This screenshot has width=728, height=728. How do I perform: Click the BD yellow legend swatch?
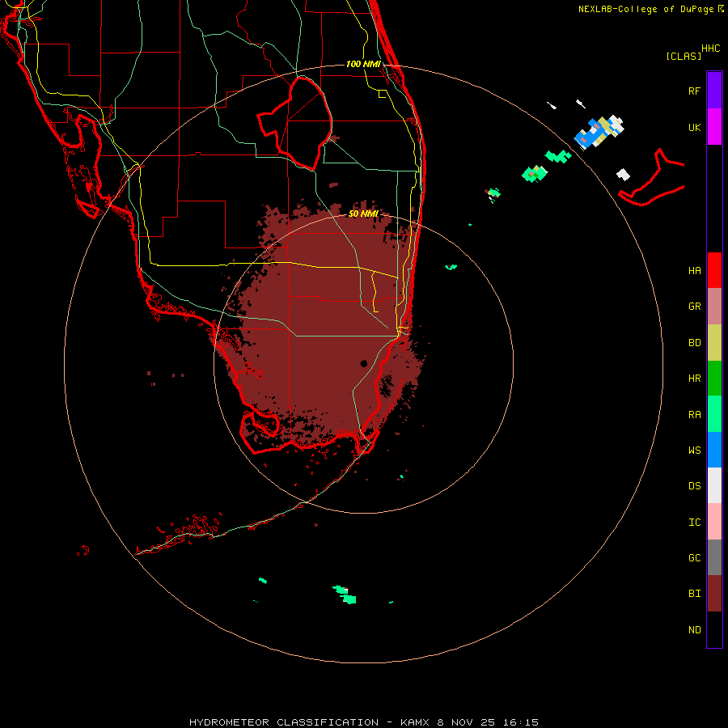tap(714, 343)
